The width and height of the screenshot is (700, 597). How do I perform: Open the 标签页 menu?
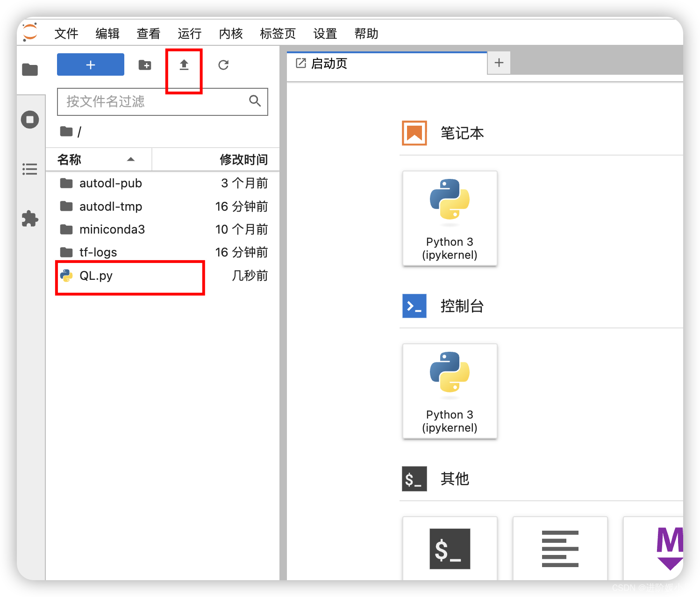[x=278, y=34]
